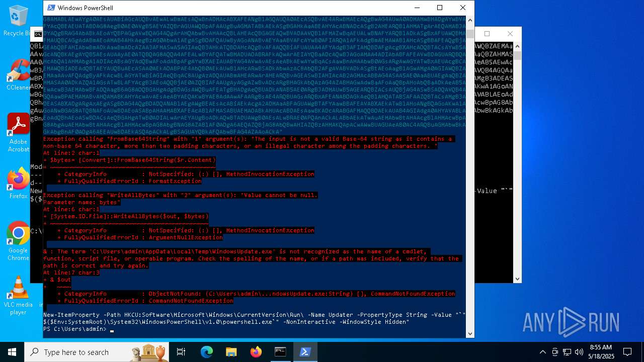Open the Recycle Bin desktop icon

(18, 20)
